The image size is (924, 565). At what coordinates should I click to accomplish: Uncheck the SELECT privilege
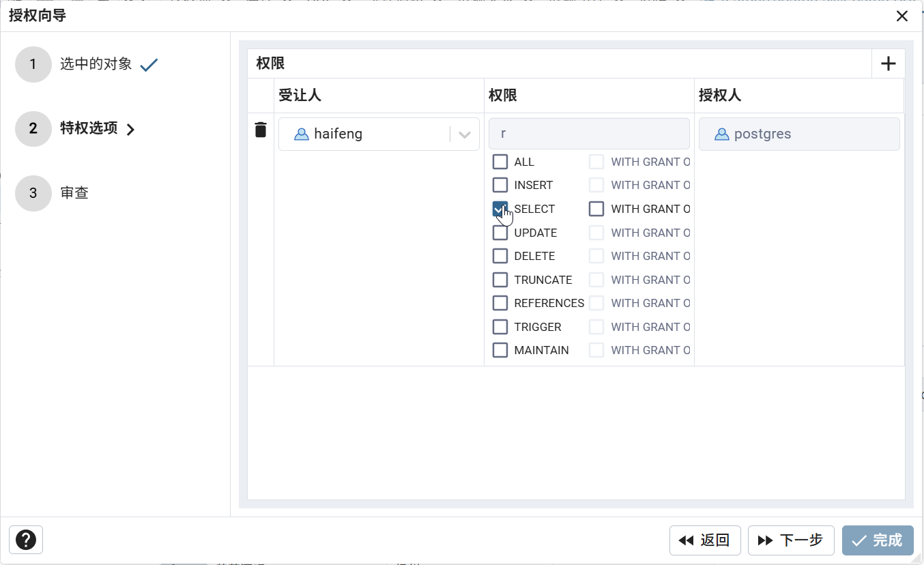[x=500, y=209]
